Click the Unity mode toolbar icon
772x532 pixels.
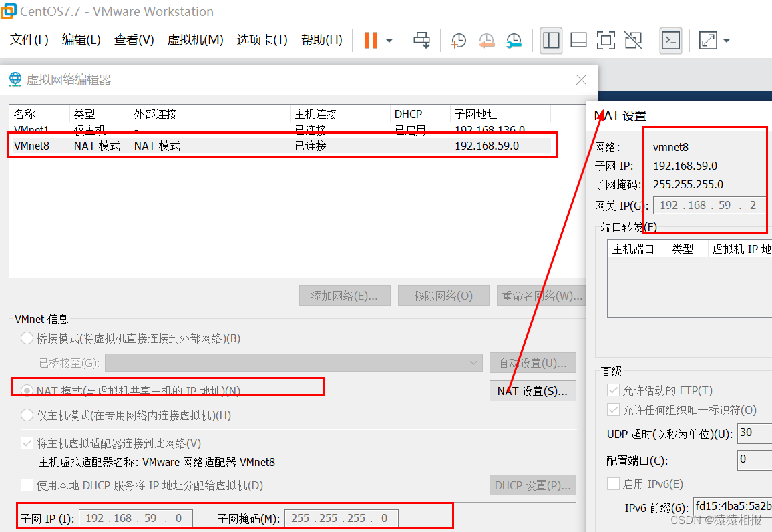click(633, 40)
